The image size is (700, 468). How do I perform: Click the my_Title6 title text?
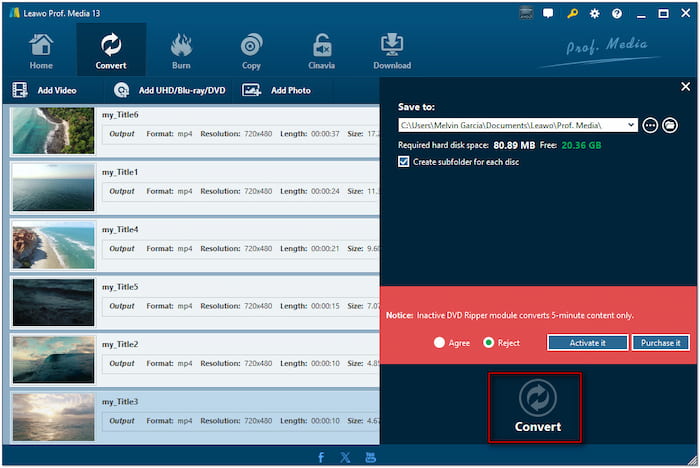120,115
